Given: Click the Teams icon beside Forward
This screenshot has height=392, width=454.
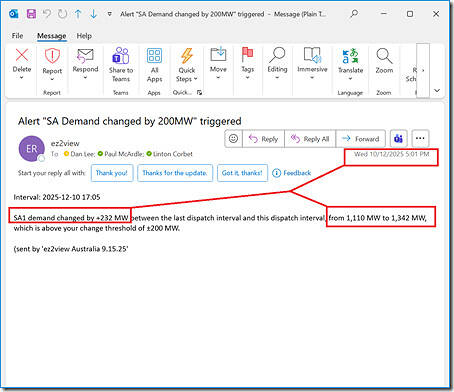Looking at the screenshot, I should [x=398, y=138].
